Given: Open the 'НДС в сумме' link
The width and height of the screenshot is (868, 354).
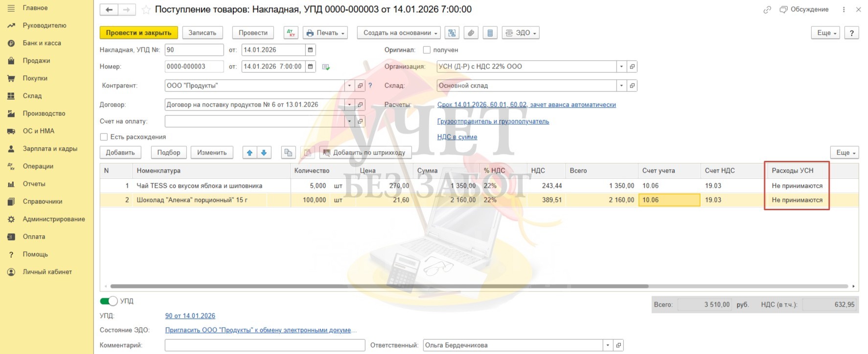Looking at the screenshot, I should click(x=457, y=137).
